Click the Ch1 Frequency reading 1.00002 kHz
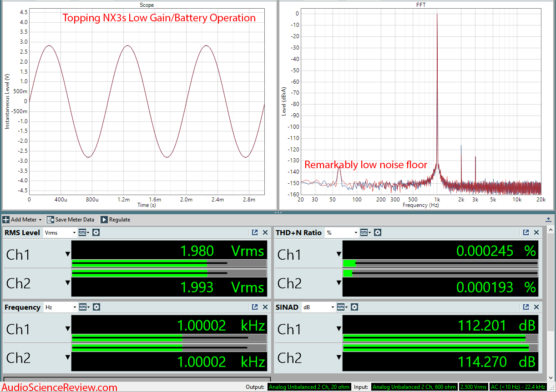 pyautogui.click(x=221, y=325)
